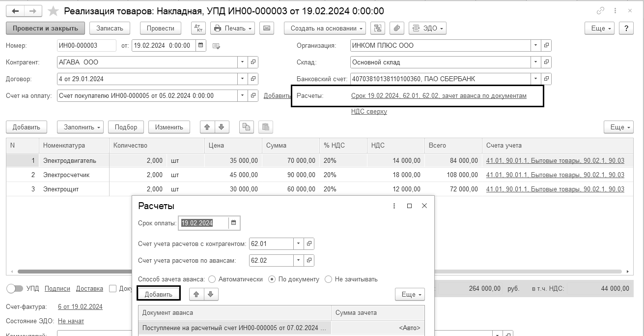644x336 pixels.
Task: Click the НДС сверху link
Action: tap(369, 111)
